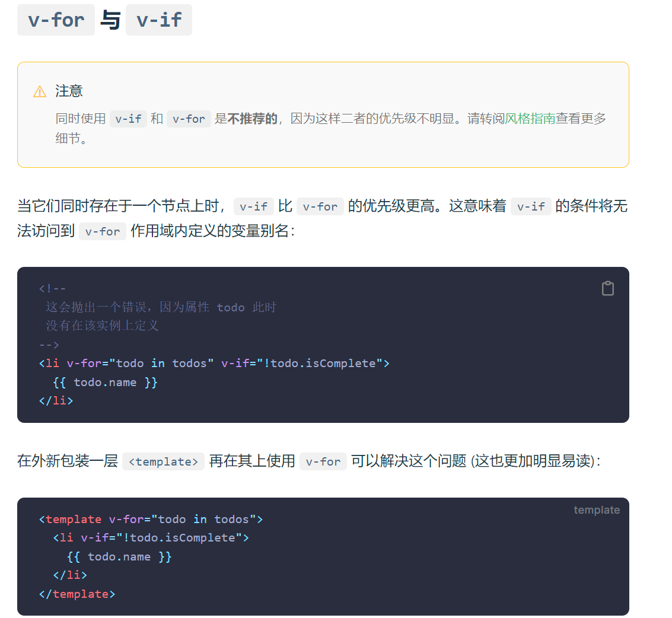Click the '</li>' closing tag in first code block
The width and height of the screenshot is (672, 618).
56,401
